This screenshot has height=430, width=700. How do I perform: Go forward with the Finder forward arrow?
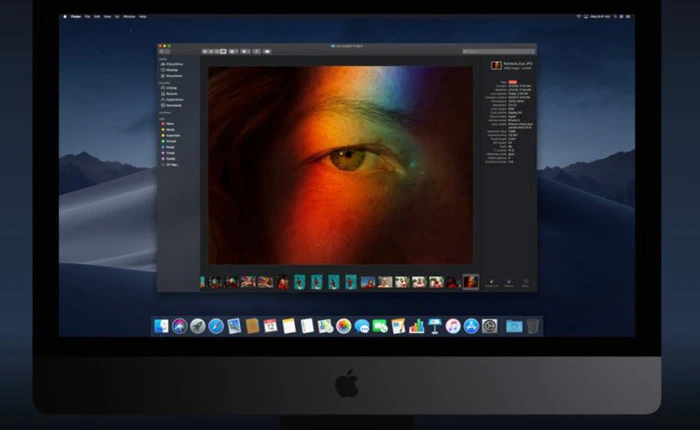pyautogui.click(x=167, y=51)
